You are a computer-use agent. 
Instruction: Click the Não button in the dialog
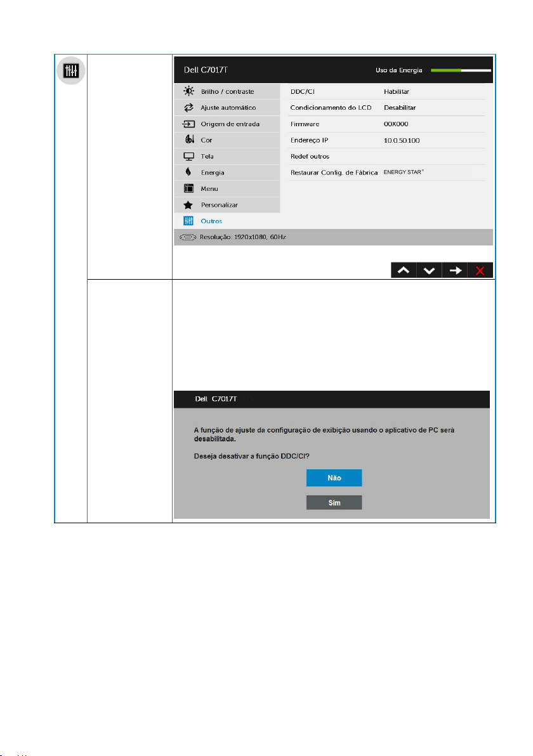click(334, 478)
